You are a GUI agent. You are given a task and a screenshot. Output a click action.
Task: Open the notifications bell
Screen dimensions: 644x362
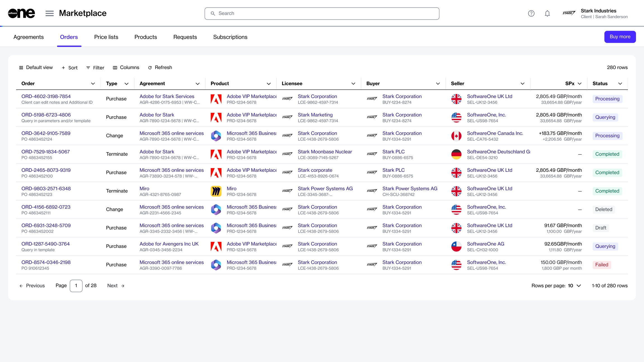(547, 13)
